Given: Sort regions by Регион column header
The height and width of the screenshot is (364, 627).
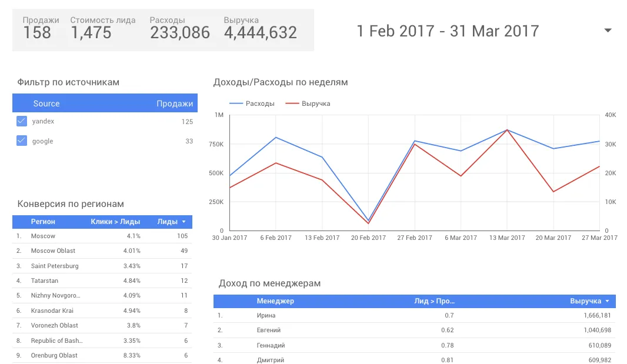Looking at the screenshot, I should click(43, 222).
